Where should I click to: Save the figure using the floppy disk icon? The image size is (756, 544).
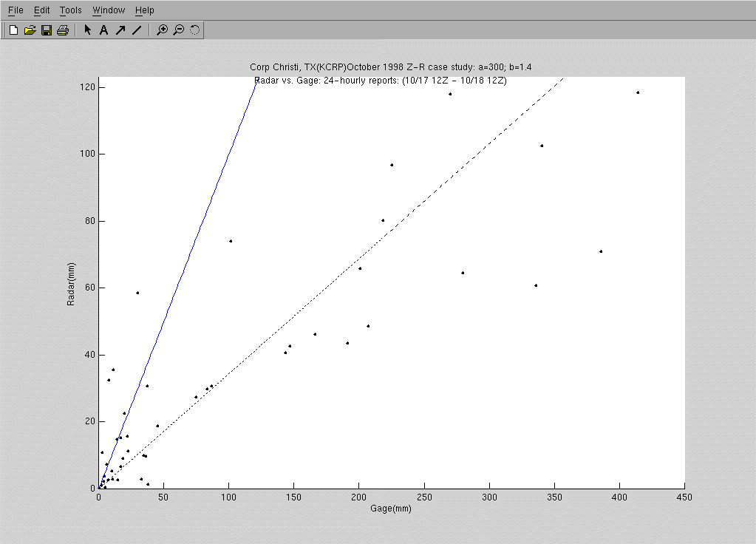pyautogui.click(x=47, y=30)
